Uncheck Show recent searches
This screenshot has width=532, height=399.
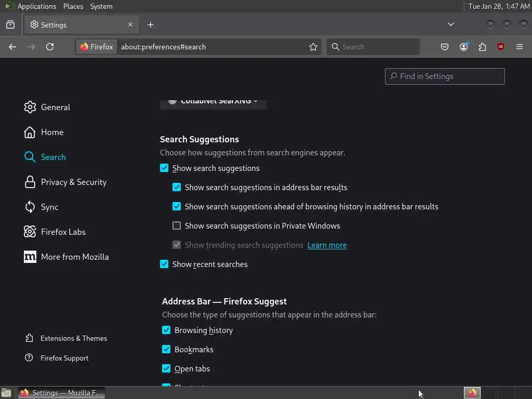point(164,264)
